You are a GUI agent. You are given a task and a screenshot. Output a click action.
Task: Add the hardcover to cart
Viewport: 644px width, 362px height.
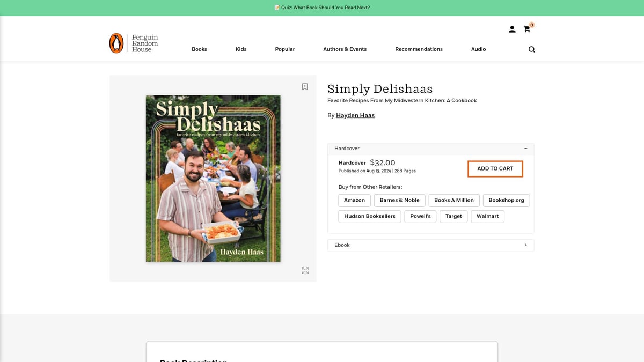click(x=495, y=169)
